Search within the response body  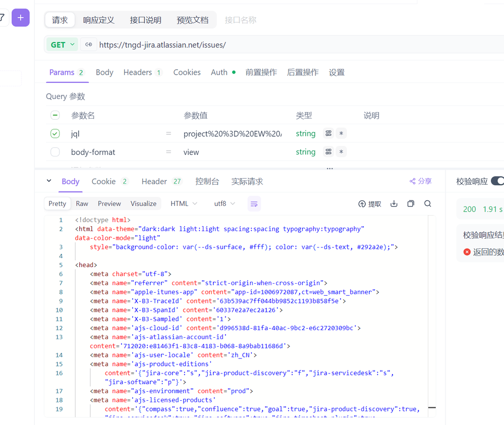pos(427,203)
